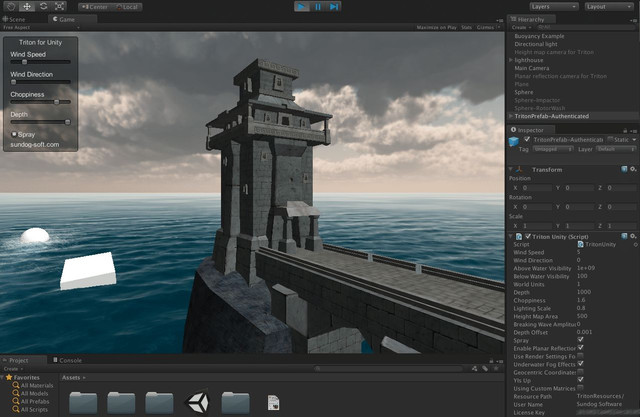The height and width of the screenshot is (417, 640).
Task: Select the Hand pan tool
Action: (11, 7)
